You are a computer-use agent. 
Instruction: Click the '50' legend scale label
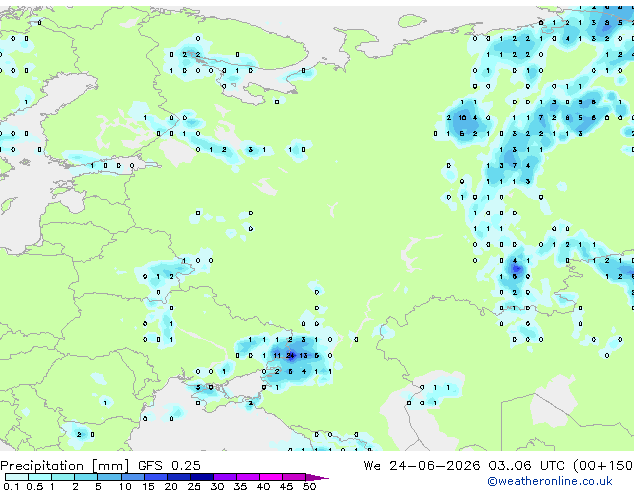[x=309, y=486]
